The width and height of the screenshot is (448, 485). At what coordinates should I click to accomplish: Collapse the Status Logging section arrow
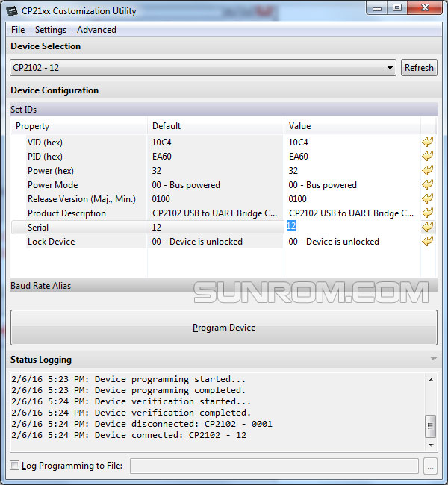[x=434, y=359]
